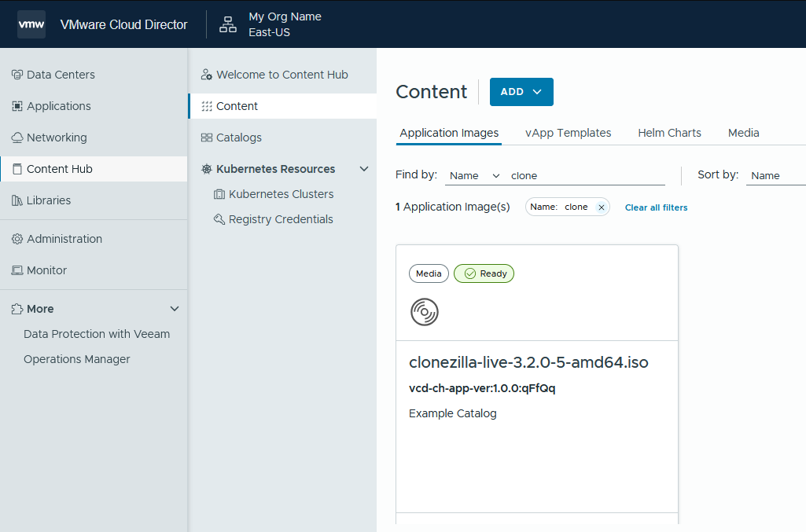Open Monitor
This screenshot has height=532, width=806.
pyautogui.click(x=94, y=270)
